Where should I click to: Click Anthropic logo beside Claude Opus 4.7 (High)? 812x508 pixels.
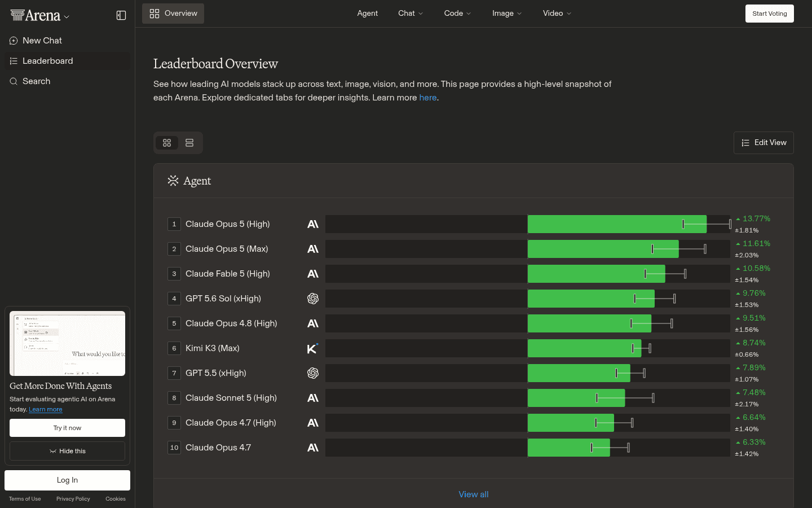pos(313,423)
